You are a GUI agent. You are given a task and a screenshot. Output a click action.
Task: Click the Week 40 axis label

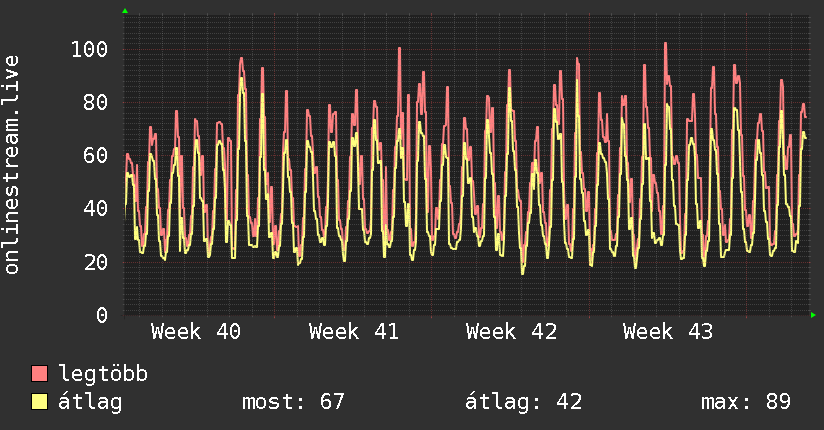pos(195,332)
